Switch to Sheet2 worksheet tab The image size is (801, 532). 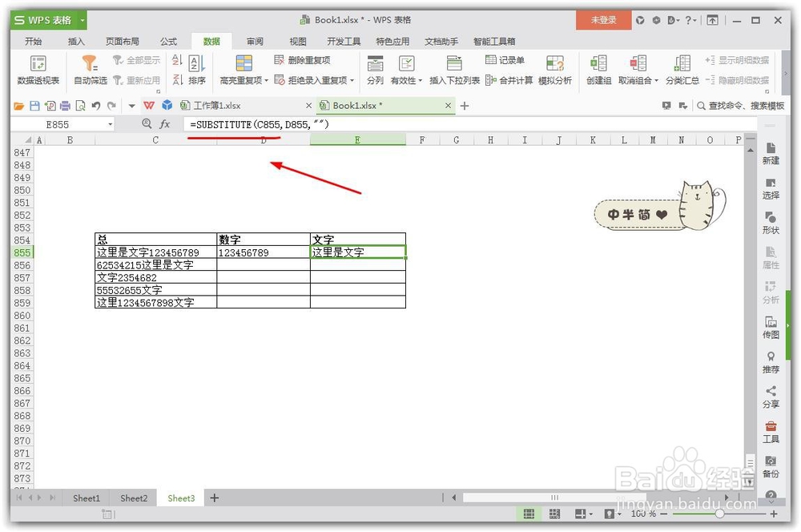pos(133,498)
